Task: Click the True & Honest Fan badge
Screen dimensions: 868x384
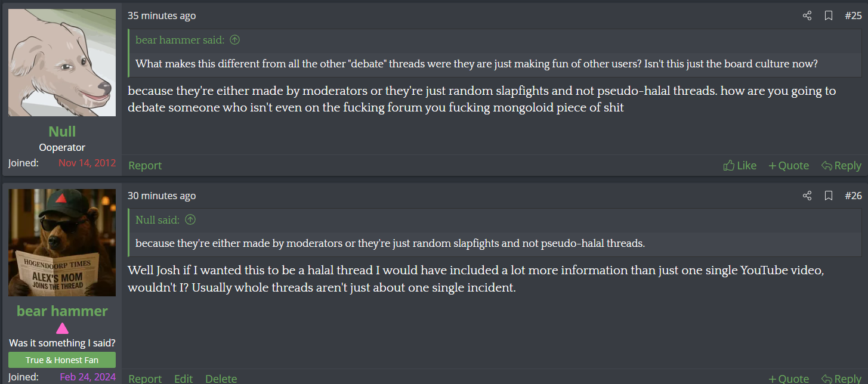Action: pos(62,360)
